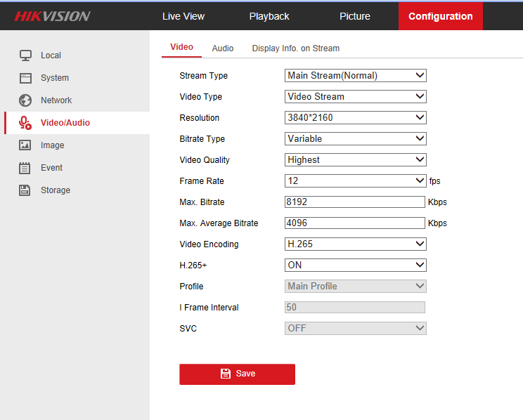Click the Stream Type label
The height and width of the screenshot is (420, 523).
click(203, 76)
